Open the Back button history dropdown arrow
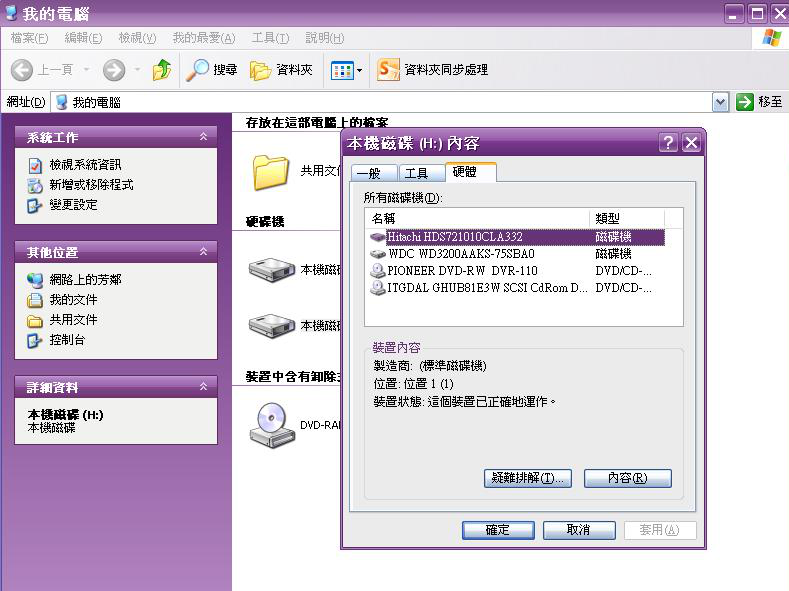The image size is (789, 591). coord(87,69)
